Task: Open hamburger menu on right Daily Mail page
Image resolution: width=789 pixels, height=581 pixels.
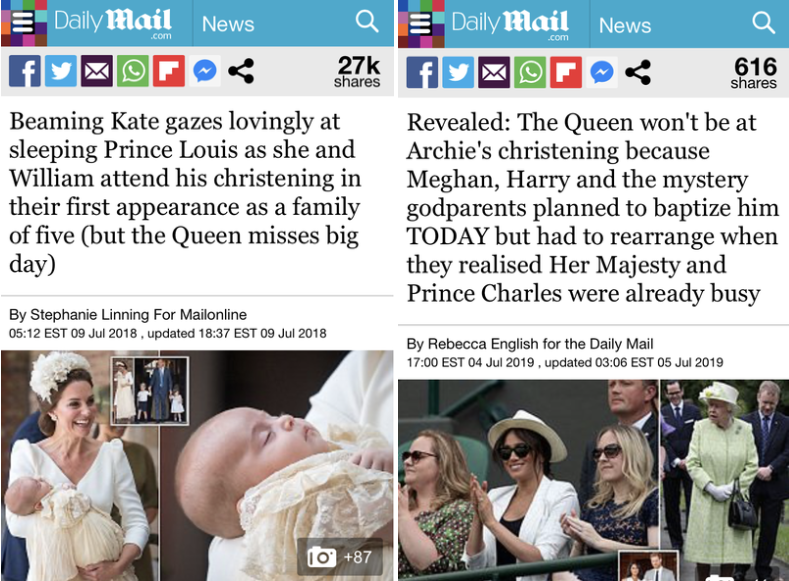Action: 421,24
